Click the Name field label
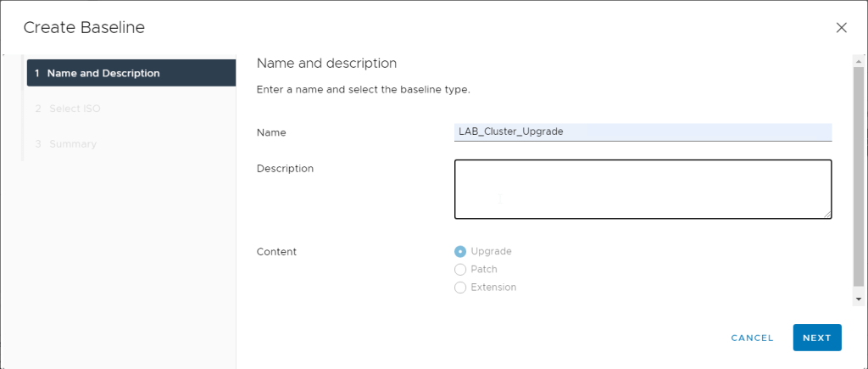The width and height of the screenshot is (868, 369). point(271,132)
